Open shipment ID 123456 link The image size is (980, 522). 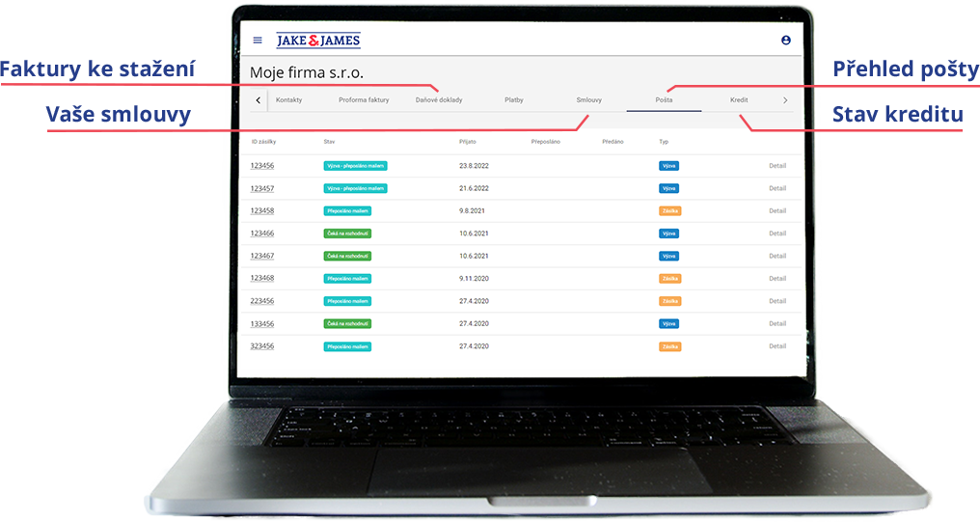click(262, 166)
